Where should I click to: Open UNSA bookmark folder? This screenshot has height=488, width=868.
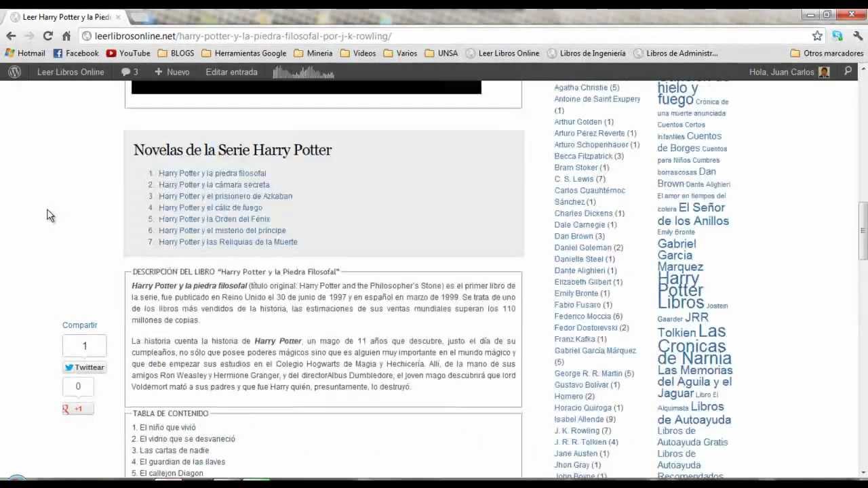tap(441, 53)
